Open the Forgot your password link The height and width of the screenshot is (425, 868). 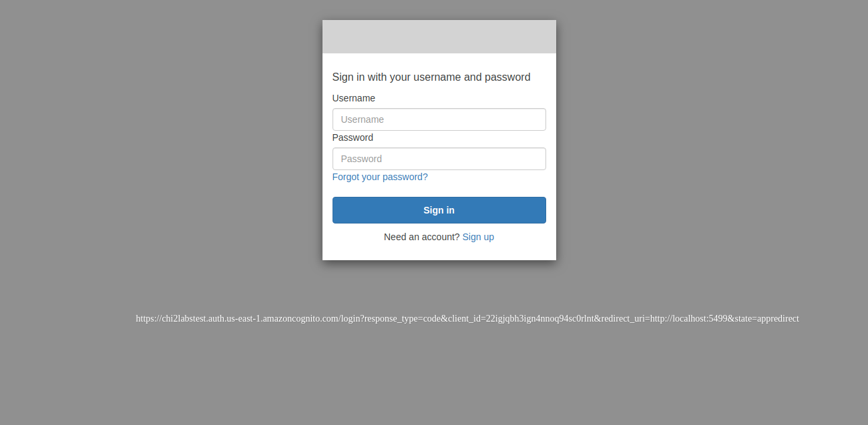pyautogui.click(x=380, y=177)
